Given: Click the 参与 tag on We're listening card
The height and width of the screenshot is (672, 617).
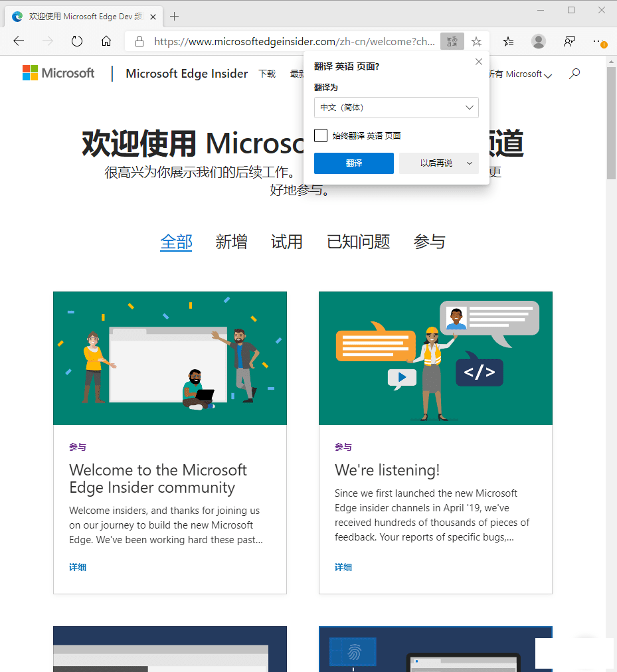Looking at the screenshot, I should coord(343,447).
